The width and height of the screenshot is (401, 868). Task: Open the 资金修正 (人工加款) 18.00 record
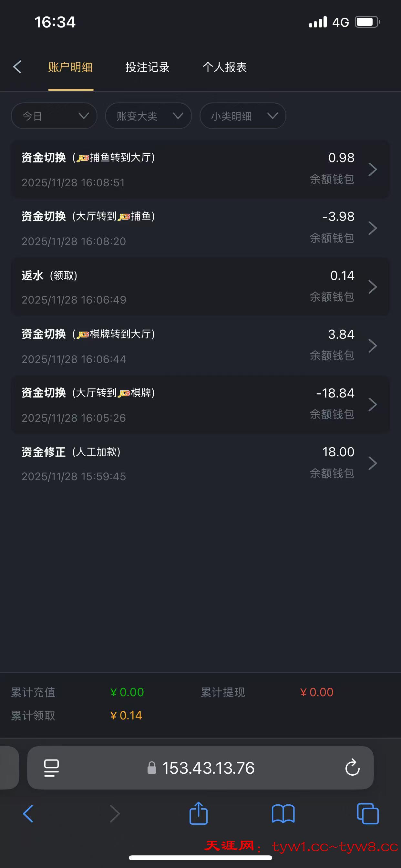pyautogui.click(x=200, y=463)
